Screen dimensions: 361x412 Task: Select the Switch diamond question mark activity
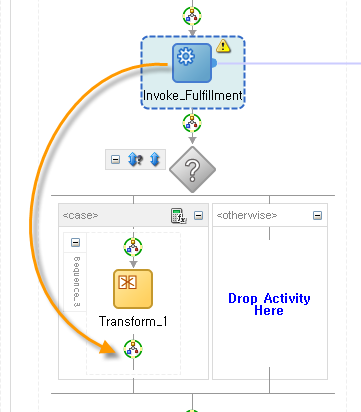coord(192,169)
